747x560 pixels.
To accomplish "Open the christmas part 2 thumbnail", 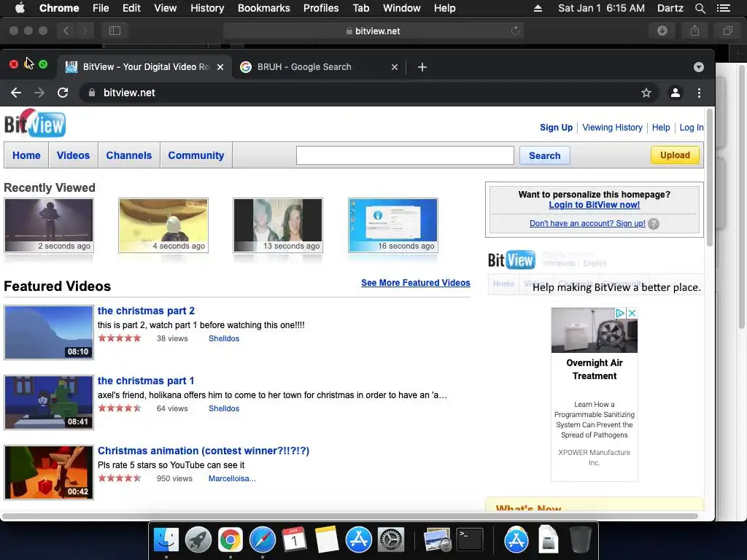I will tap(49, 332).
